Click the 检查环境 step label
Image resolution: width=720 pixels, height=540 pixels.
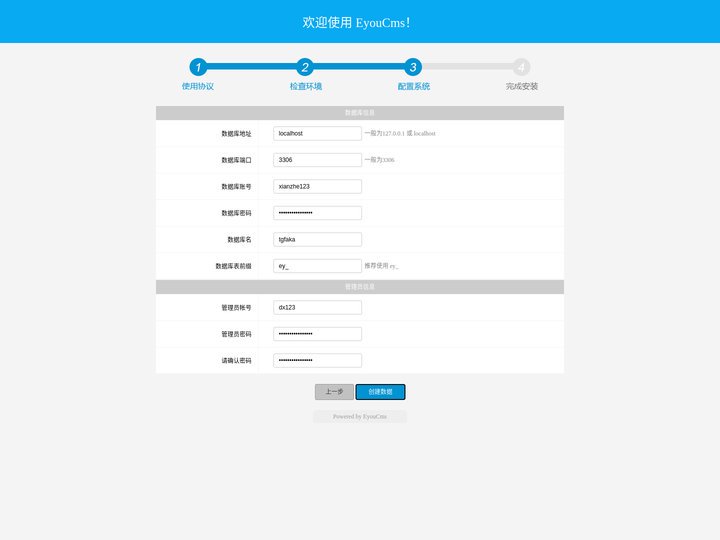pyautogui.click(x=306, y=86)
